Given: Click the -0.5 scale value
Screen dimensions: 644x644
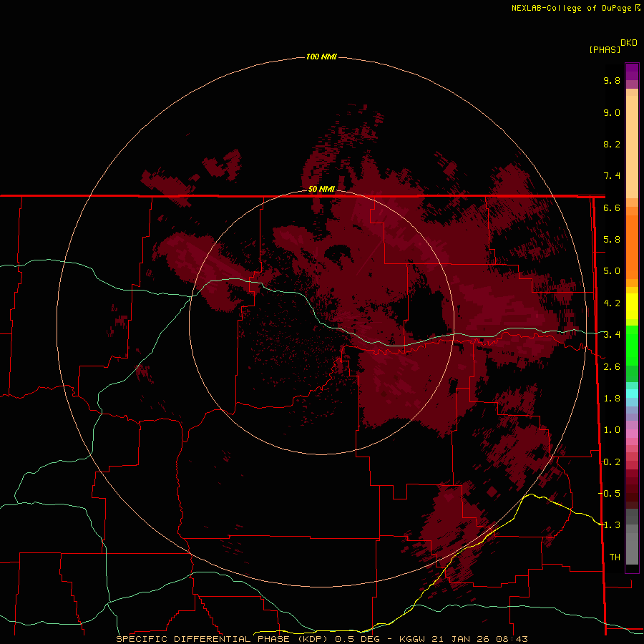Looking at the screenshot, I should 609,494.
